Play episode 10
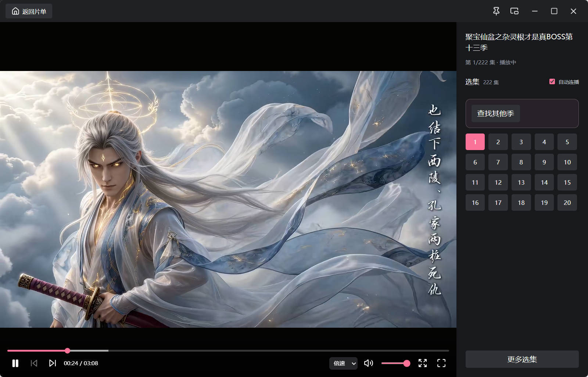The width and height of the screenshot is (588, 377). click(x=567, y=162)
